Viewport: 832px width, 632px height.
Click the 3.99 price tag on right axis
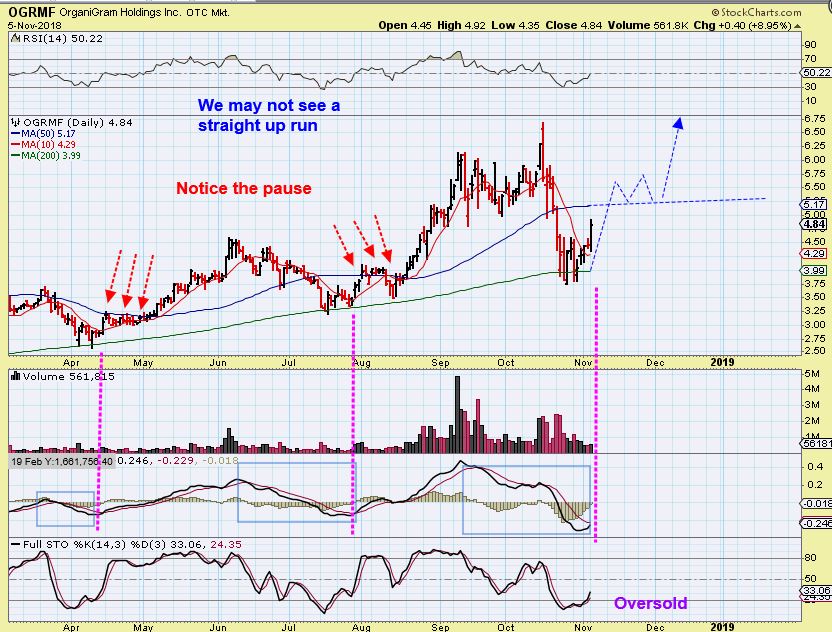point(814,271)
